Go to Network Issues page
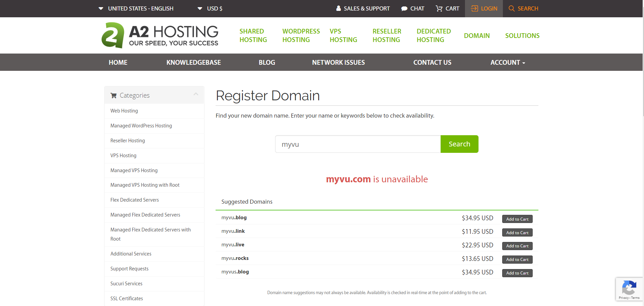644x306 pixels. (338, 62)
